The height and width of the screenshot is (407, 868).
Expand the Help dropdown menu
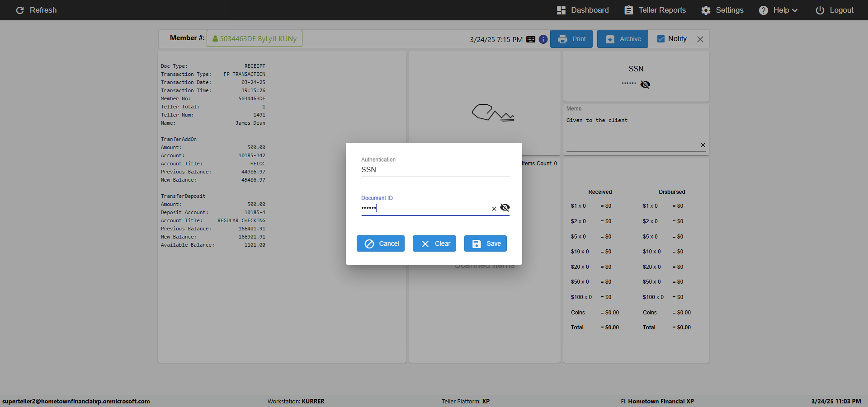778,10
